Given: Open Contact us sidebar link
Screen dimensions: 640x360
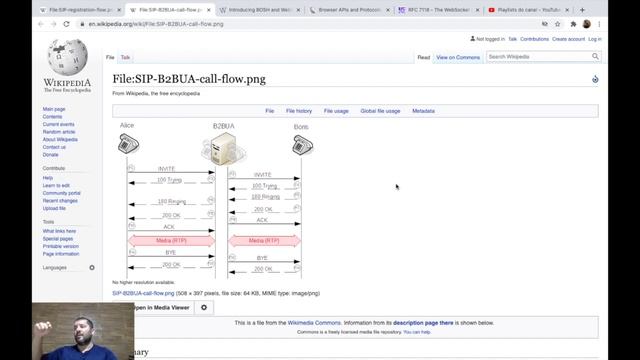Looking at the screenshot, I should pos(54,147).
